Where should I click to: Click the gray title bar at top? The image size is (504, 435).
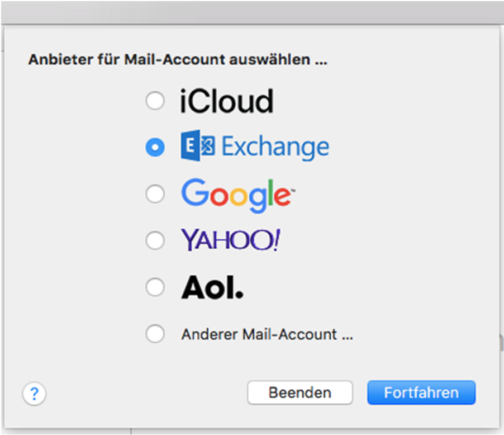(x=252, y=12)
